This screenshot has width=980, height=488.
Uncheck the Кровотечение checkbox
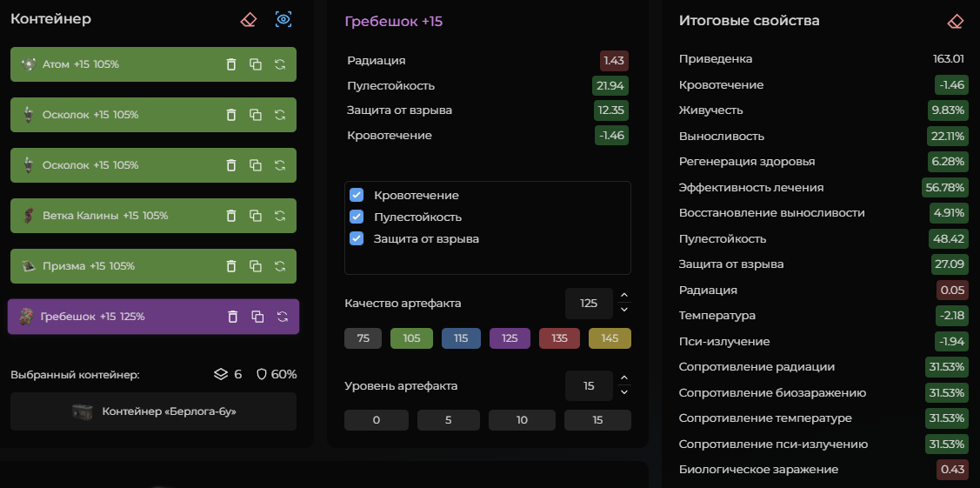coord(357,195)
